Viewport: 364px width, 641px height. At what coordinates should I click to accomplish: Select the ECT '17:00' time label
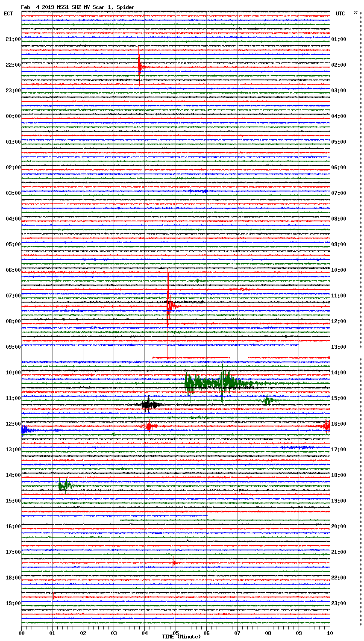pos(13,552)
